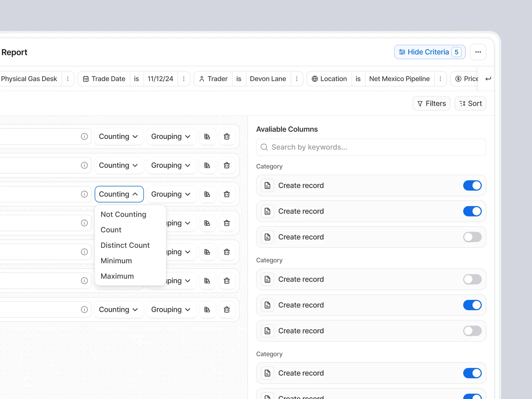Turn off the second Create record toggle

click(x=472, y=211)
